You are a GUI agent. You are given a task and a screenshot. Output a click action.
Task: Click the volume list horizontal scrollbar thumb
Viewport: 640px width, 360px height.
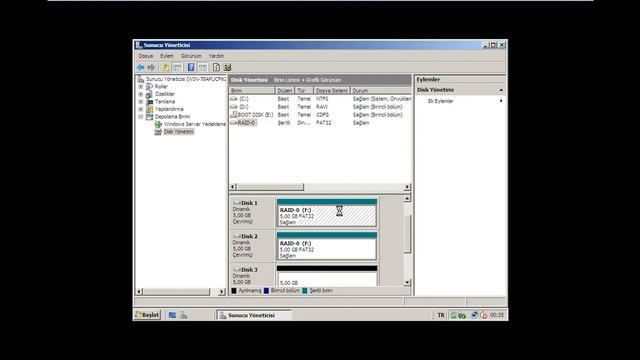(x=270, y=187)
